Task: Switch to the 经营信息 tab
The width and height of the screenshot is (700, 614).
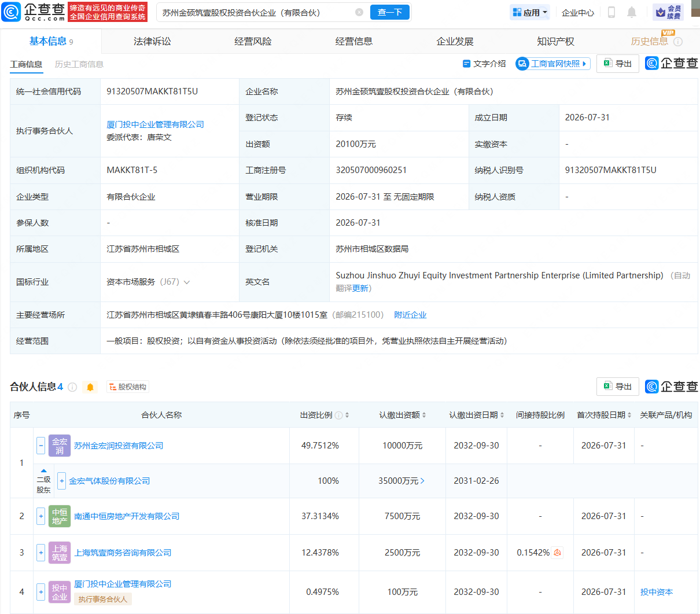Action: [354, 41]
